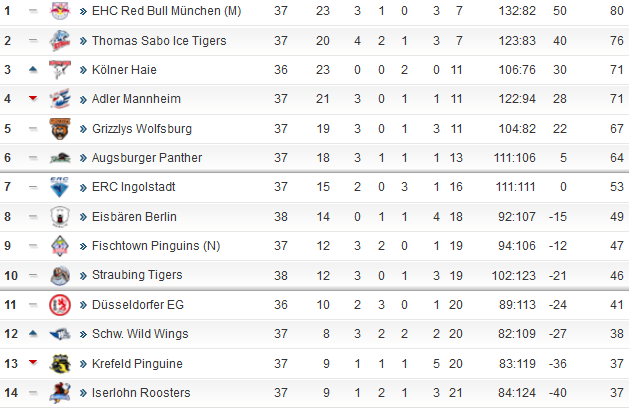Click the Eisbären Berlin polar bear logo
Screen dimensions: 629x411
point(60,217)
